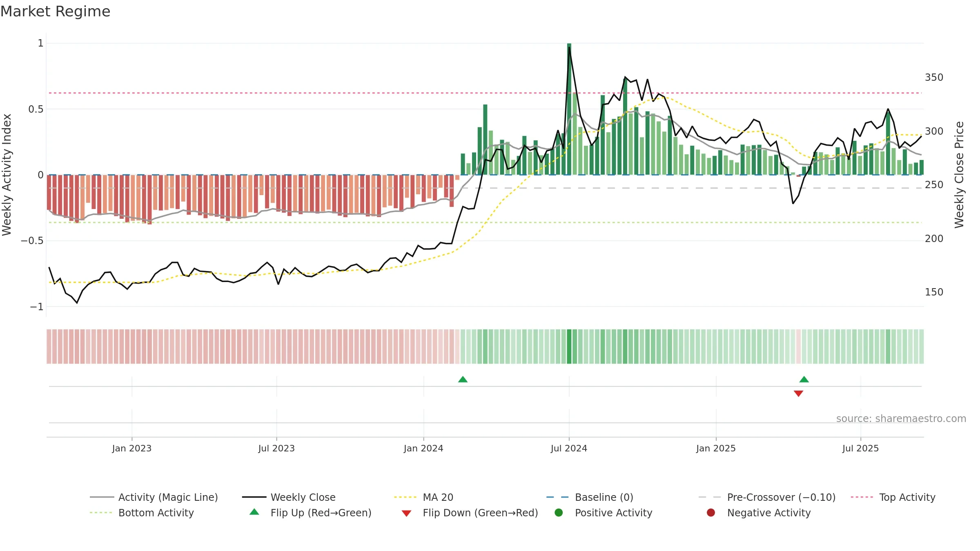
Task: Click the Weekly Close Price axis title
Action: [959, 175]
